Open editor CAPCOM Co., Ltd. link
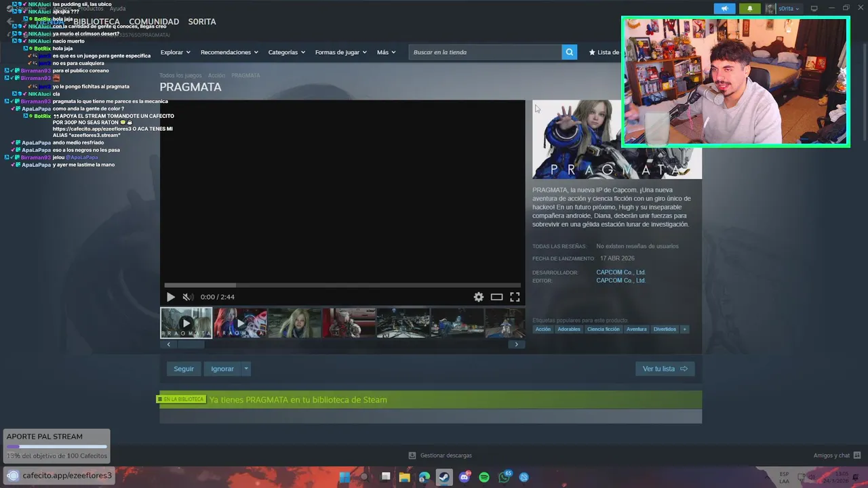 click(x=620, y=281)
